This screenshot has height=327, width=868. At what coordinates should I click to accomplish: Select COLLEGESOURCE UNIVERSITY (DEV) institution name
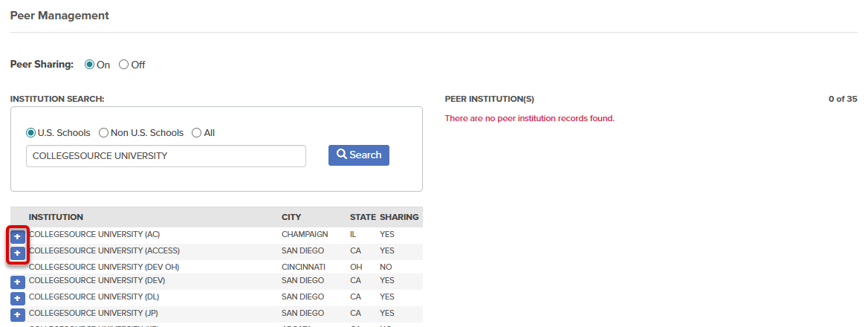tap(97, 280)
